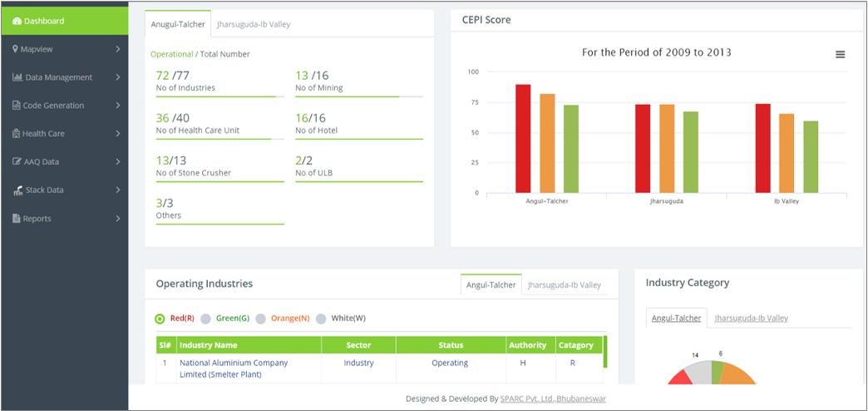Screen dimensions: 868x411
Task: Click the Authority cell H
Action: point(523,364)
